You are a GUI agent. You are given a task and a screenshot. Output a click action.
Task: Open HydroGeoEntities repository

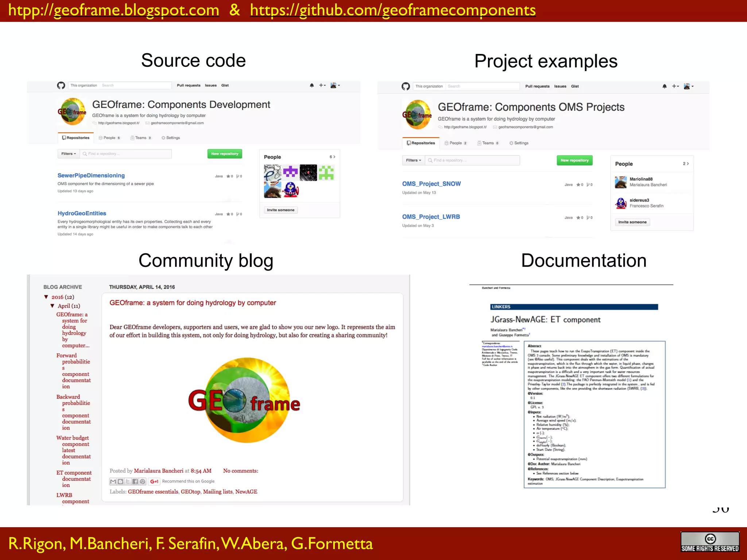82,213
